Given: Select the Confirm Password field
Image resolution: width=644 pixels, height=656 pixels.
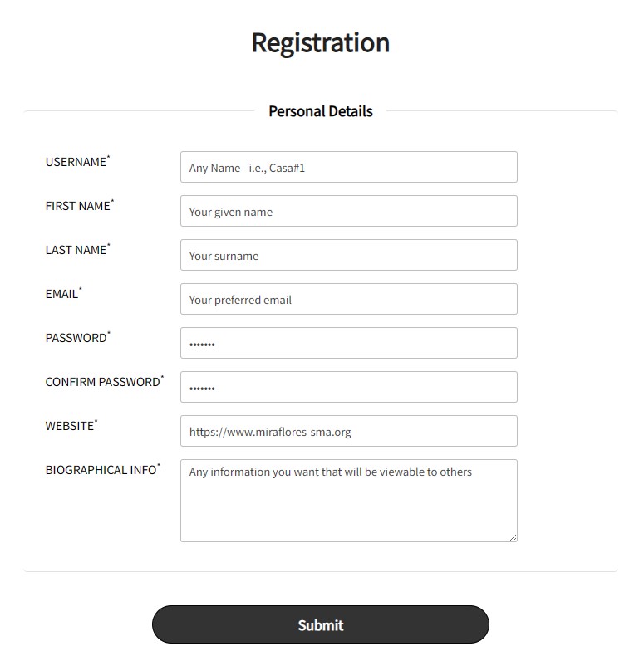Looking at the screenshot, I should pyautogui.click(x=348, y=387).
